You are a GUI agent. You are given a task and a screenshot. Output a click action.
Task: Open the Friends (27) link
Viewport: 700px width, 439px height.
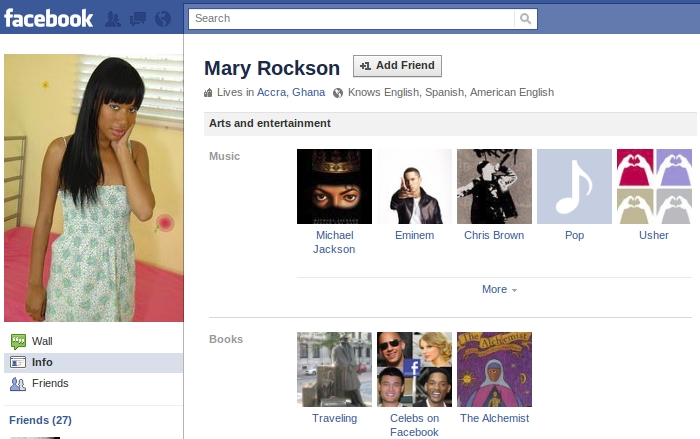tap(40, 420)
